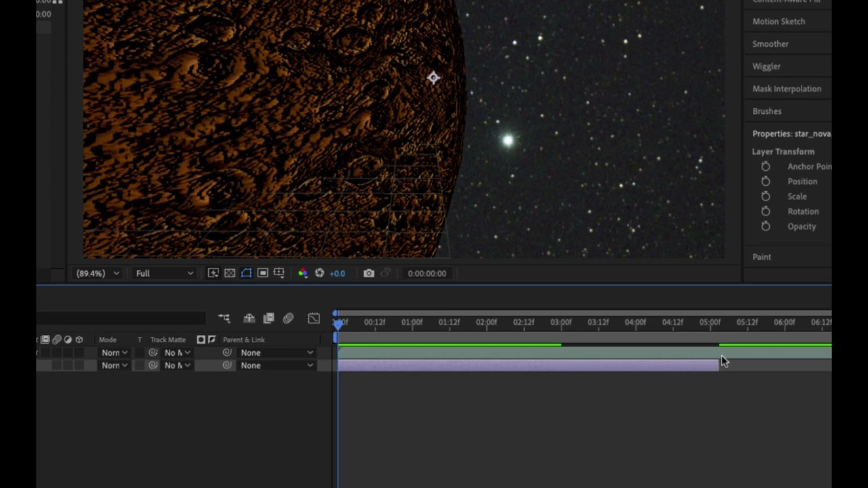Click matte alpha/luma column icon
Viewport: 868px width, 488px height.
coord(201,340)
